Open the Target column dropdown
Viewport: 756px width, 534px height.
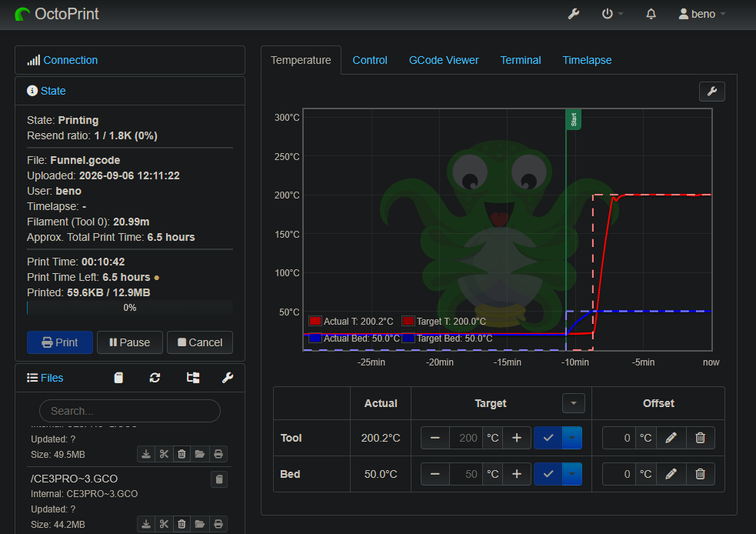(573, 403)
